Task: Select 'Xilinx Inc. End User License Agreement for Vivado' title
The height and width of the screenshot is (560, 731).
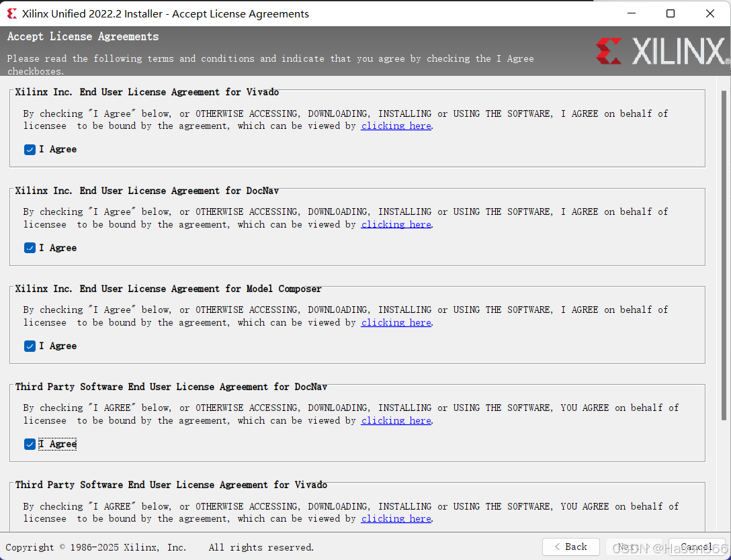Action: (147, 92)
